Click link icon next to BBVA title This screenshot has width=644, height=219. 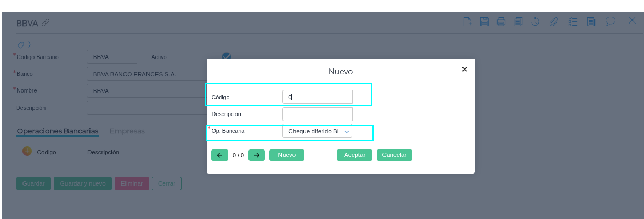[x=46, y=22]
